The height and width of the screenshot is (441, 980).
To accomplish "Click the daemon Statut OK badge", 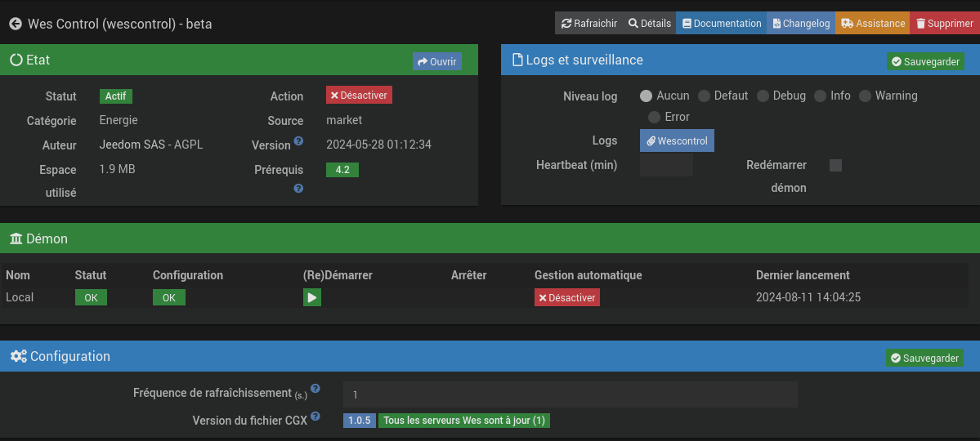I will tap(91, 297).
